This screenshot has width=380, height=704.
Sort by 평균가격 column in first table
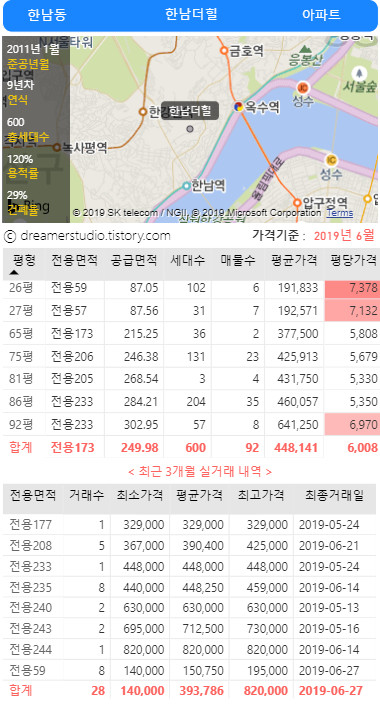294,260
